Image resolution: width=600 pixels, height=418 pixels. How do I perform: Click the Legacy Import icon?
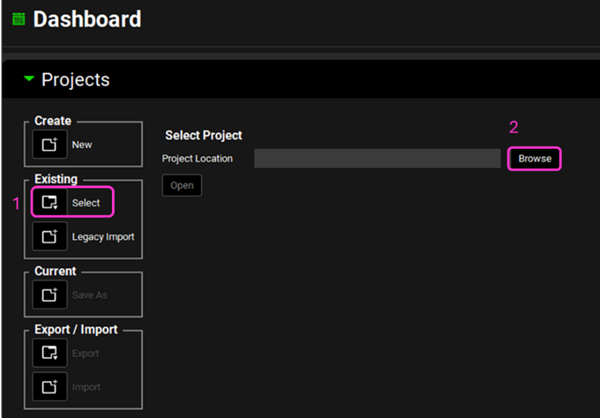(x=49, y=236)
